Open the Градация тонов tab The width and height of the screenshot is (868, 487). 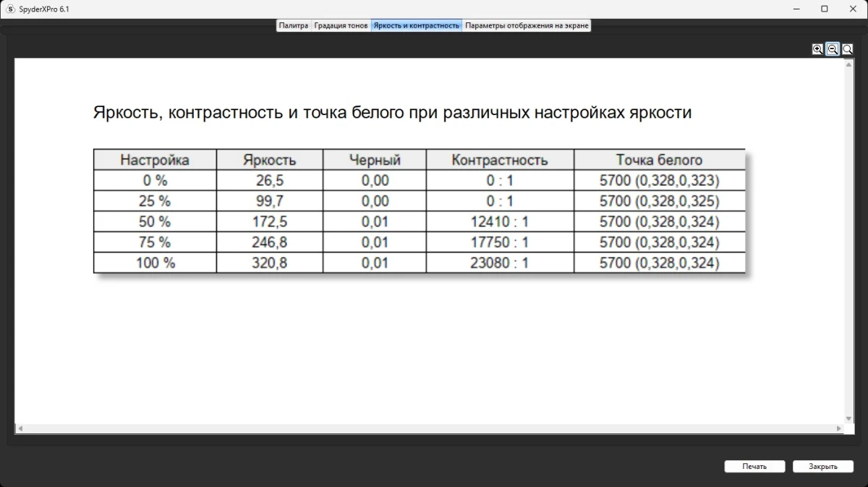pyautogui.click(x=341, y=25)
